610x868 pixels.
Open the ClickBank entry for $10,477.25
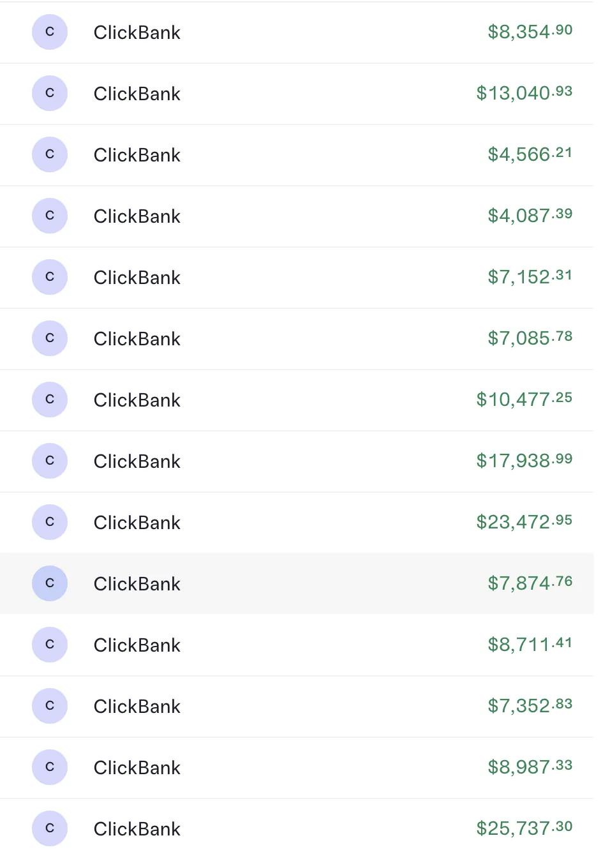[x=297, y=400]
